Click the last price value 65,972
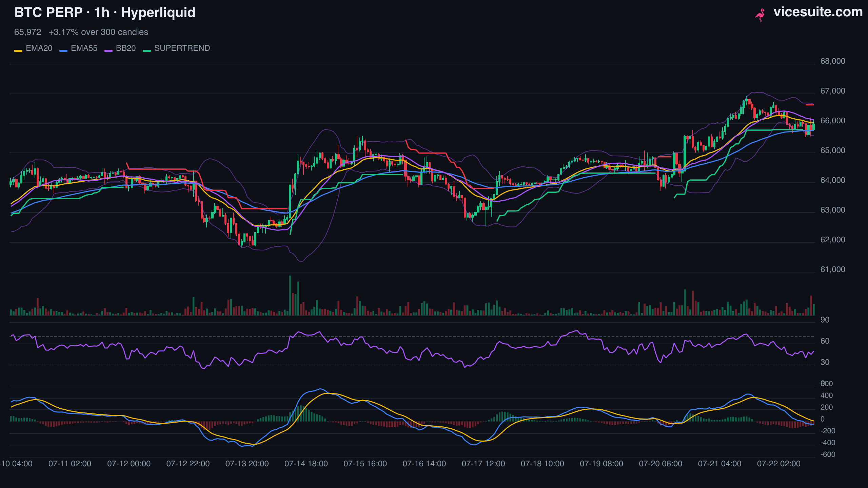Viewport: 868px width, 488px height. (27, 32)
